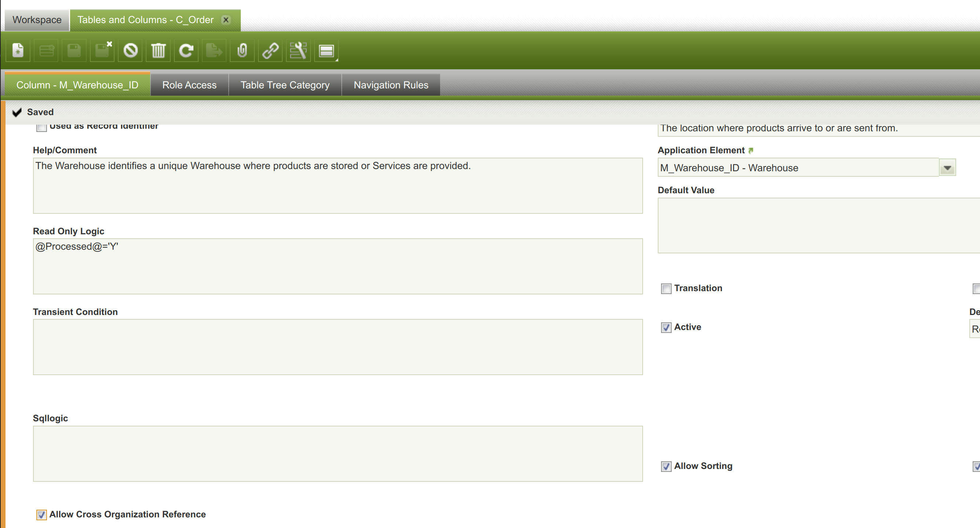
Task: Refresh the record with the reload icon
Action: [186, 50]
